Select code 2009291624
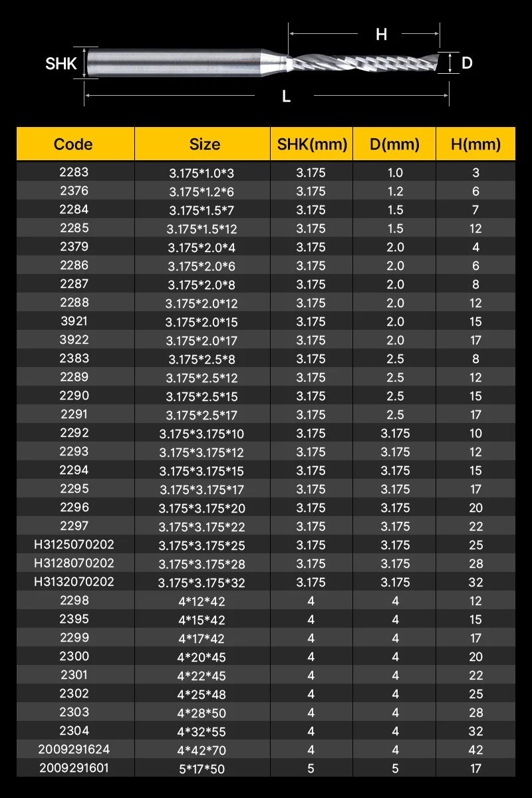This screenshot has height=798, width=532. tap(73, 749)
